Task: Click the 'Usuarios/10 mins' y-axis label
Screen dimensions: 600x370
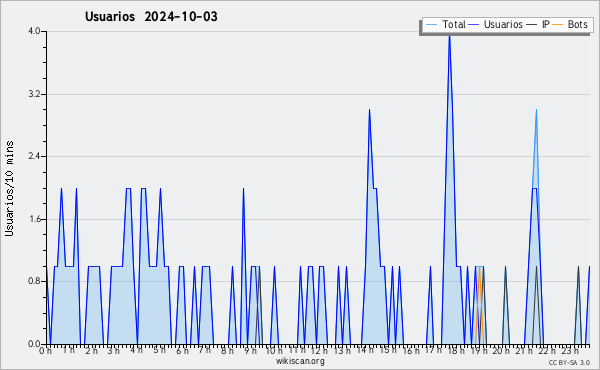Action: click(x=9, y=188)
